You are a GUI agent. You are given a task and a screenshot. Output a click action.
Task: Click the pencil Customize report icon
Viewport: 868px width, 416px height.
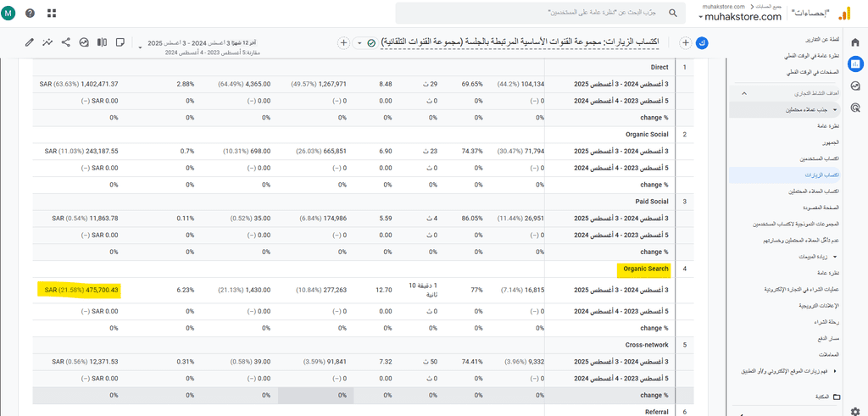30,42
